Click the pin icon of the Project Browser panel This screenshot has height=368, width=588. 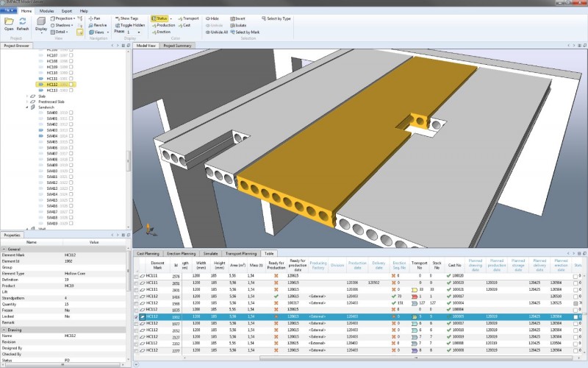[123, 46]
